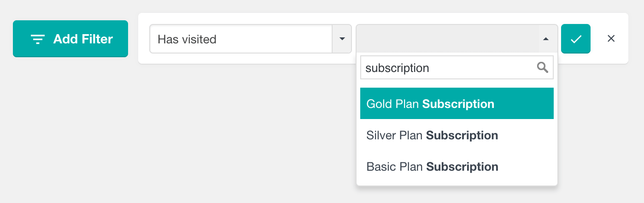Apply the filter using the teal check button

click(x=576, y=39)
